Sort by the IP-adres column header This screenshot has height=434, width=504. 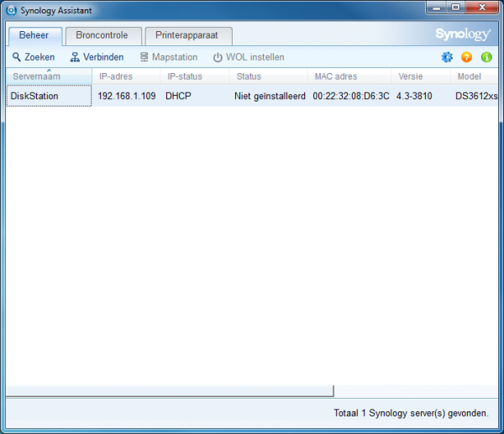tap(126, 76)
